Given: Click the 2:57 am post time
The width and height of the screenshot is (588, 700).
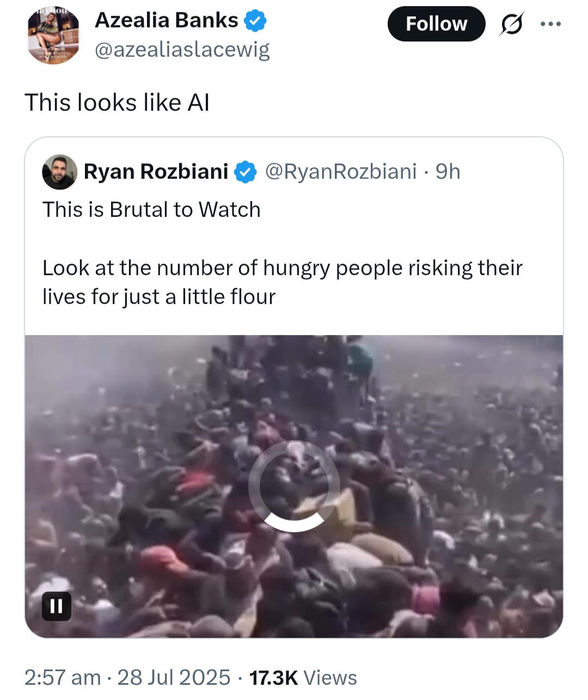Looking at the screenshot, I should click(63, 678).
